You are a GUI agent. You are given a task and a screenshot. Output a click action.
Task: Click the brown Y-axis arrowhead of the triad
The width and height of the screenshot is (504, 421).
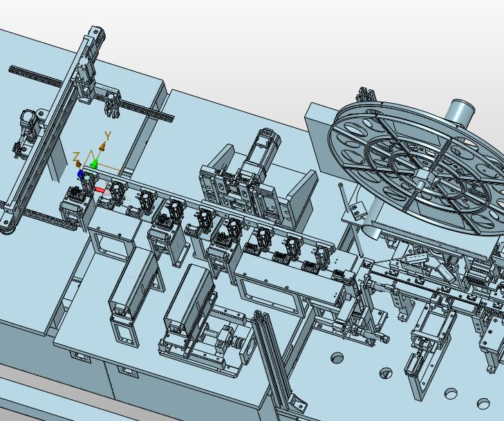pyautogui.click(x=102, y=147)
